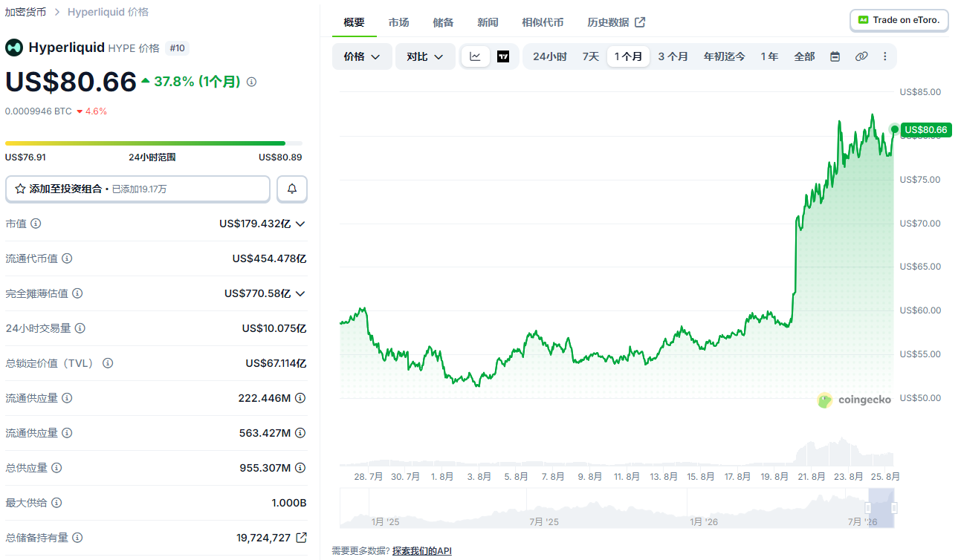
Task: Click the Trade on eToro button
Action: point(899,20)
